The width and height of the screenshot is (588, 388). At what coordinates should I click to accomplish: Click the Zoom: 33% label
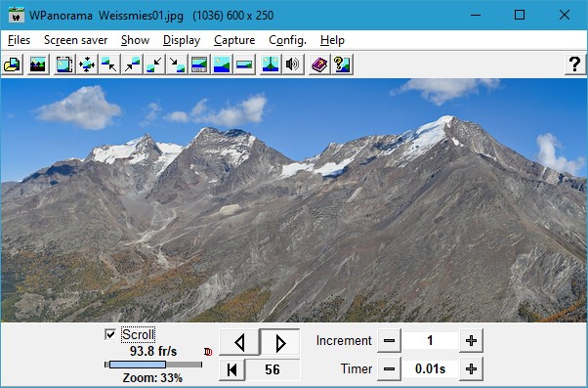[x=152, y=377]
